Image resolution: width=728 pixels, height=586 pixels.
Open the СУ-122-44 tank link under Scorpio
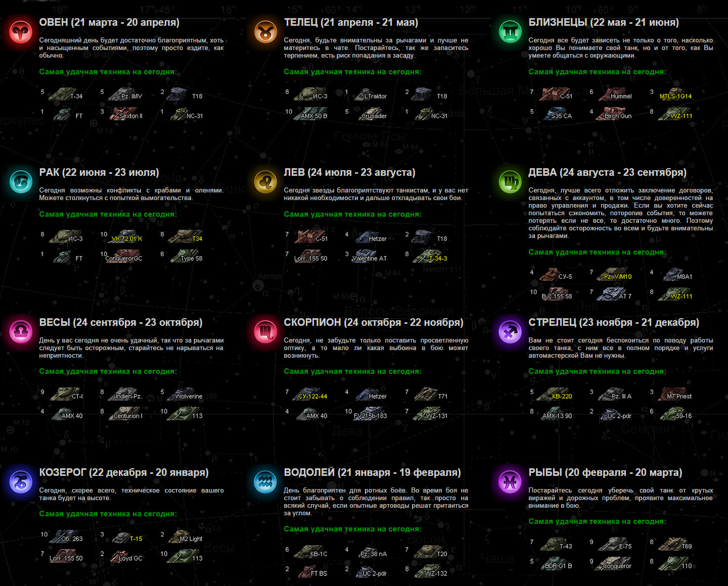(312, 396)
